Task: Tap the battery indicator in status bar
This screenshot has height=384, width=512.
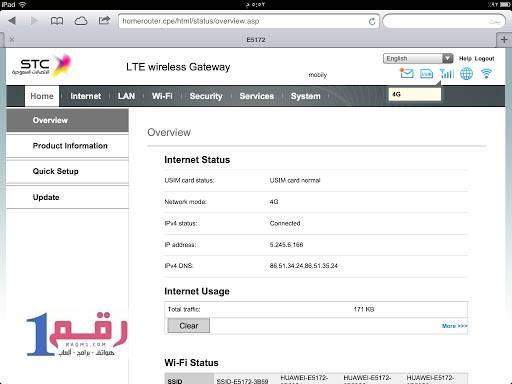Action: coord(505,4)
